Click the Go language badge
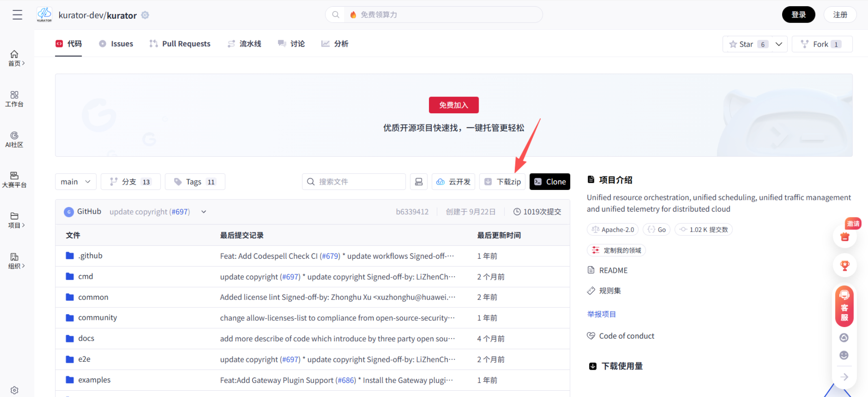Image resolution: width=868 pixels, height=397 pixels. click(x=657, y=230)
